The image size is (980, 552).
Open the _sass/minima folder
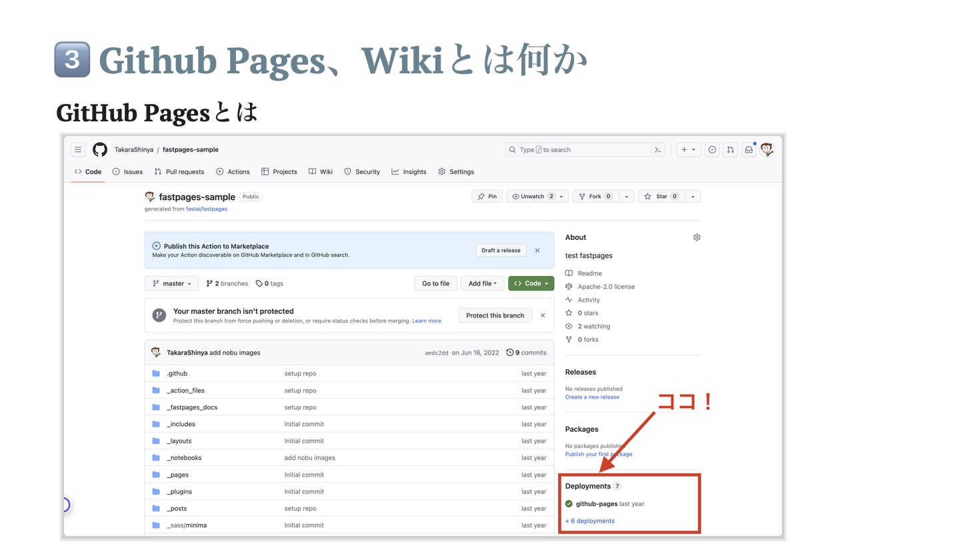click(x=187, y=525)
